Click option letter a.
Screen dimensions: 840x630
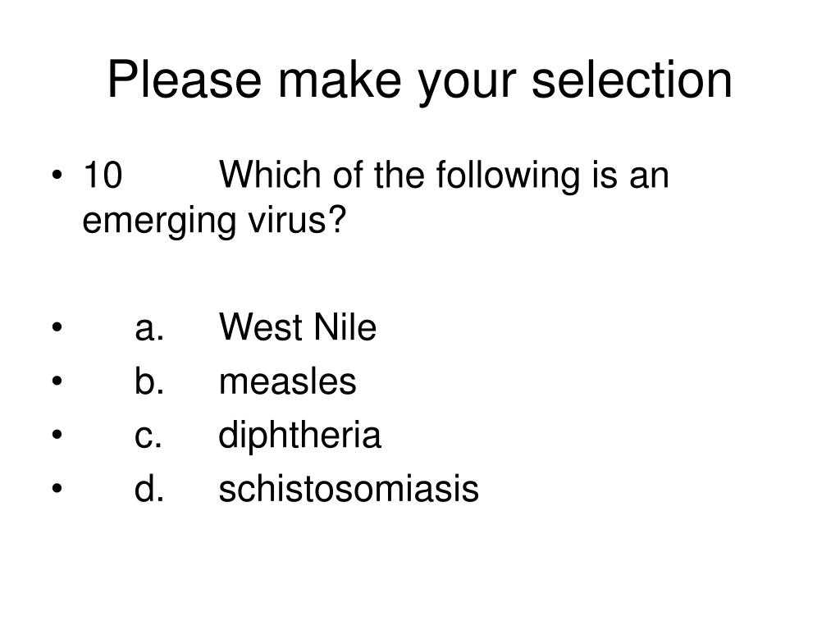point(149,328)
